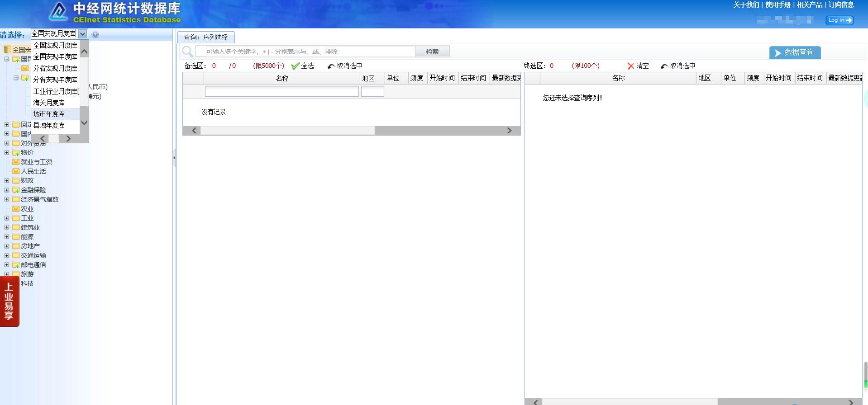Viewport: 868px width, 405px height.
Task: Switch to the 查询：序列选择 tab
Action: tap(206, 37)
